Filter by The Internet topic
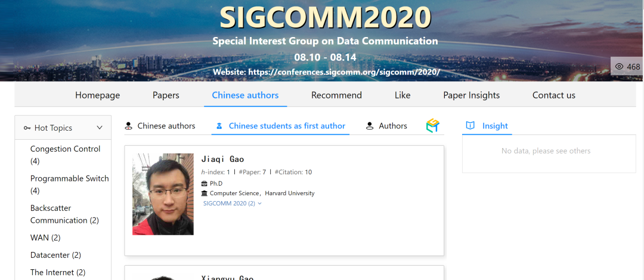 pyautogui.click(x=58, y=272)
